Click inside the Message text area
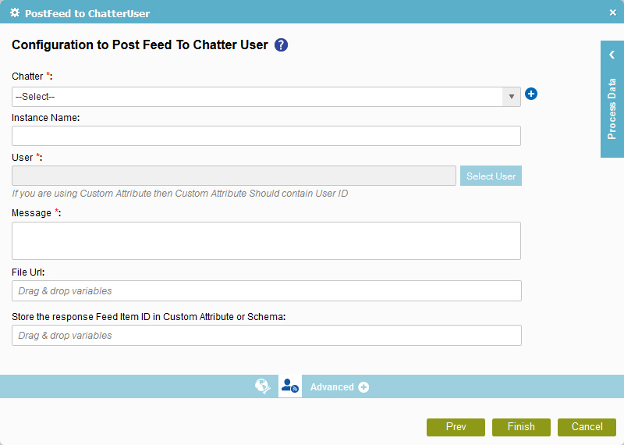Screen dimensions: 624x445 point(266,241)
